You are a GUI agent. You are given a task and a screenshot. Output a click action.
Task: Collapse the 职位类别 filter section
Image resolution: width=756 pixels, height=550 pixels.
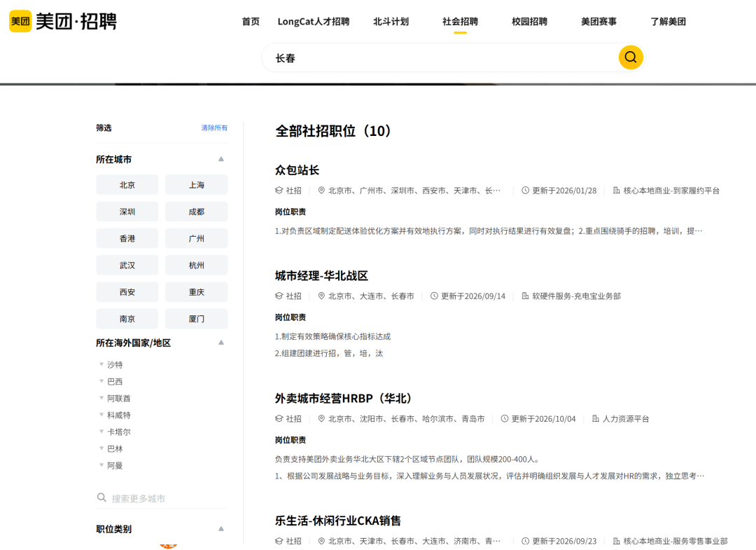click(x=221, y=529)
